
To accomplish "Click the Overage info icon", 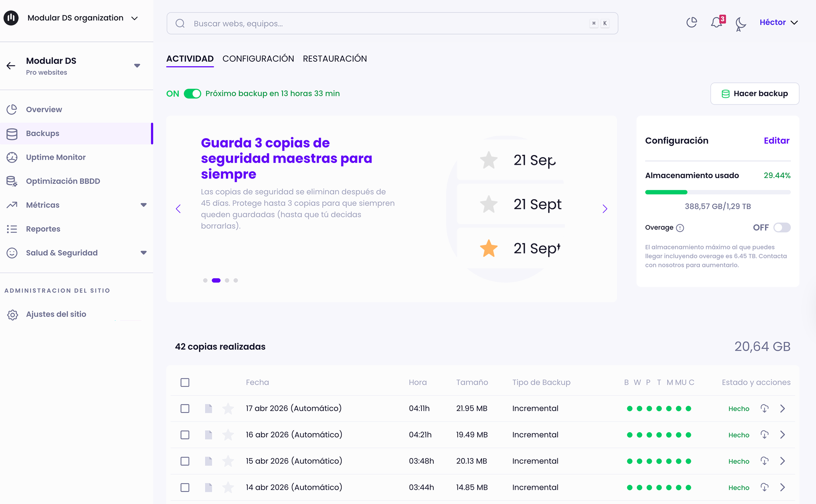I will tap(680, 228).
